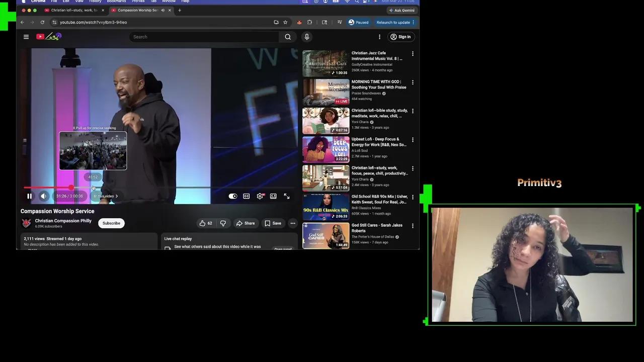Image resolution: width=644 pixels, height=362 pixels.
Task: Toggle the autoplay switch off
Action: pyautogui.click(x=232, y=196)
